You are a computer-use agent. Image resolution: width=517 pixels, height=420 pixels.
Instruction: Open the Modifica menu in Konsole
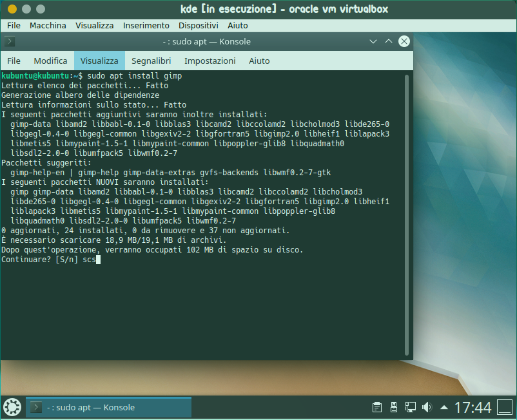pyautogui.click(x=50, y=61)
